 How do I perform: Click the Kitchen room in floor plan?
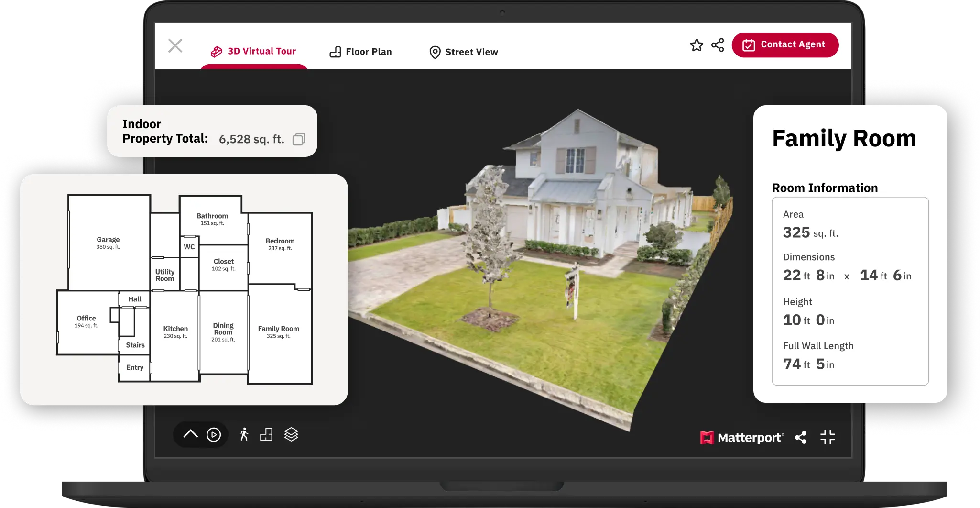pyautogui.click(x=175, y=332)
